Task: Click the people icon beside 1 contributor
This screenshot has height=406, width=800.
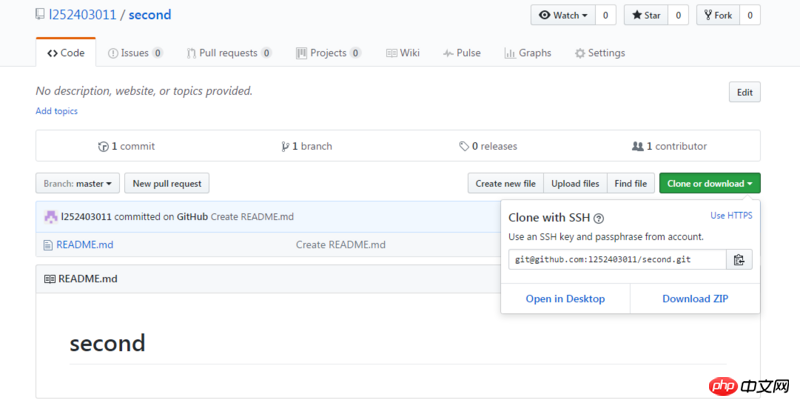Action: click(x=638, y=146)
